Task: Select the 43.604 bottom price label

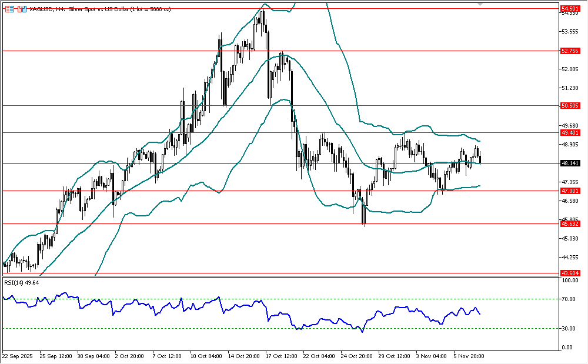Action: tap(570, 273)
